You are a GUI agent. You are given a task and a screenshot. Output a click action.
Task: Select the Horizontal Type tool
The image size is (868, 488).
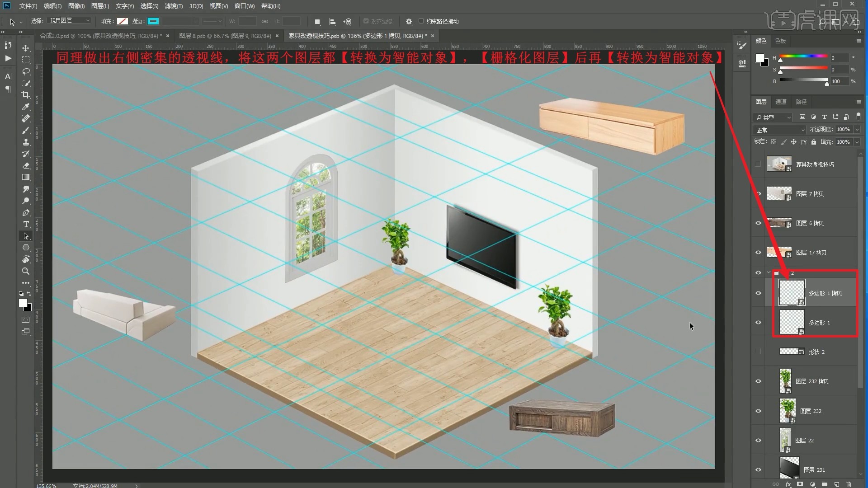point(26,224)
